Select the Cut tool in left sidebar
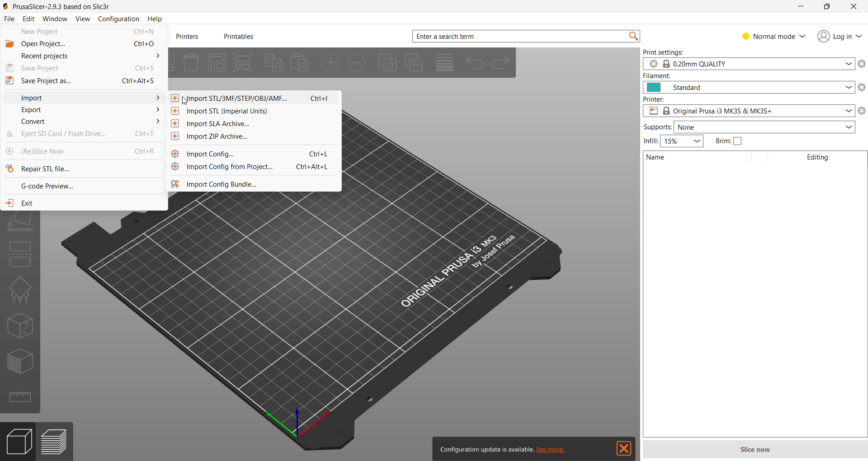The width and height of the screenshot is (868, 461). (20, 254)
